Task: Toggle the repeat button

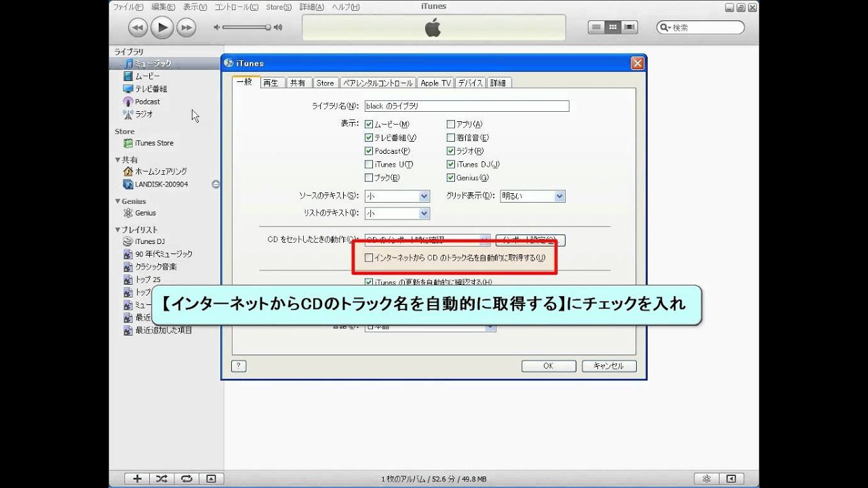Action: [x=186, y=479]
